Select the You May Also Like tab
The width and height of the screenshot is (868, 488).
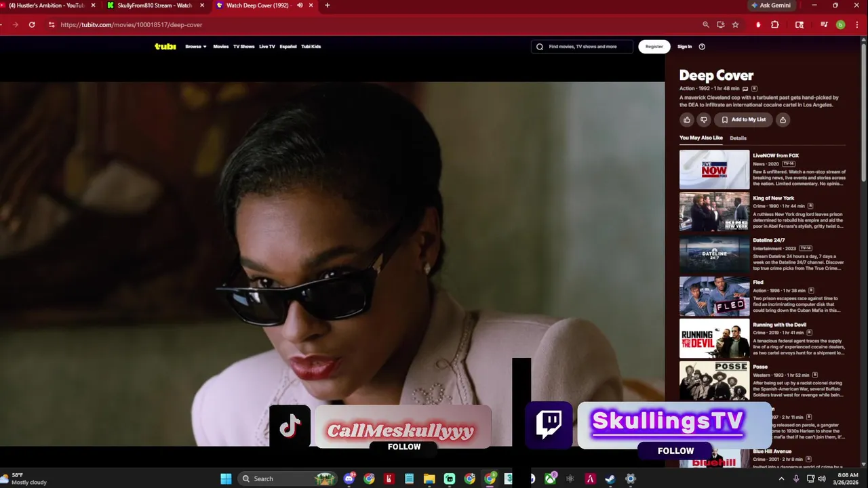pyautogui.click(x=701, y=138)
